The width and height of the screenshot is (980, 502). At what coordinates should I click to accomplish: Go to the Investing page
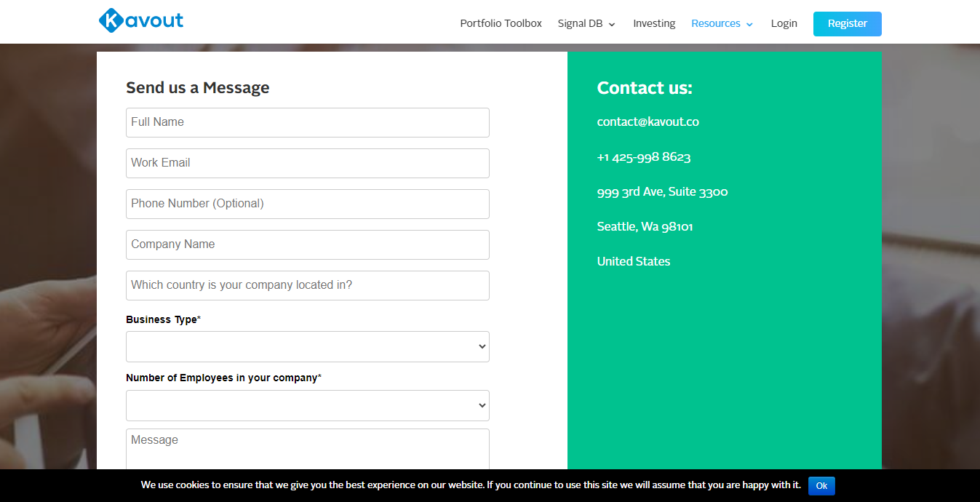pyautogui.click(x=654, y=23)
